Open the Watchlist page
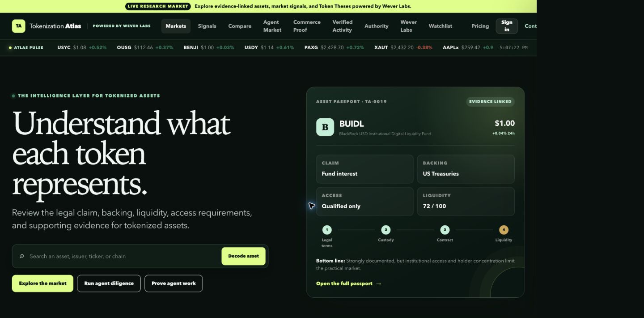The width and height of the screenshot is (644, 318). coord(441,26)
